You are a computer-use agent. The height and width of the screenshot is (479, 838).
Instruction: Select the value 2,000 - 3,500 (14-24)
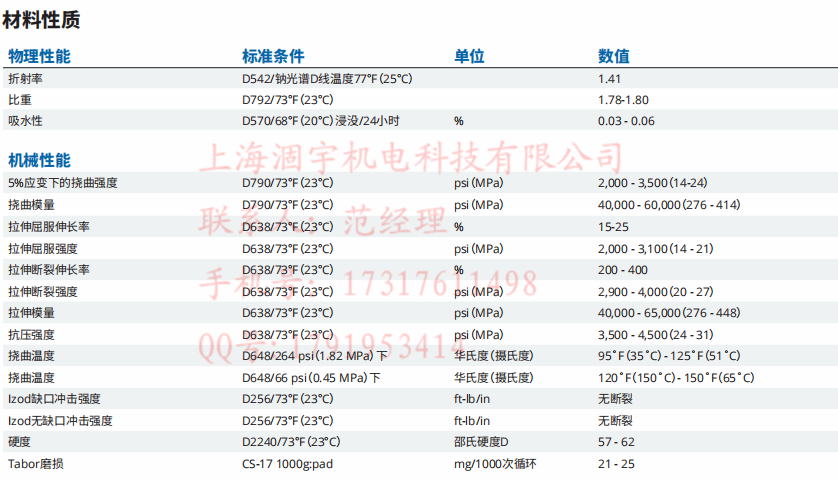coord(653,183)
